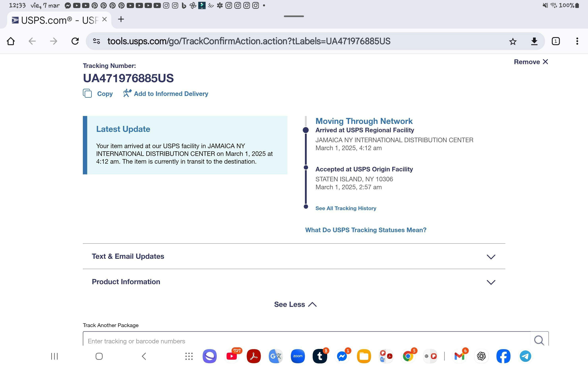Click the Copy tracking number icon

tap(87, 94)
